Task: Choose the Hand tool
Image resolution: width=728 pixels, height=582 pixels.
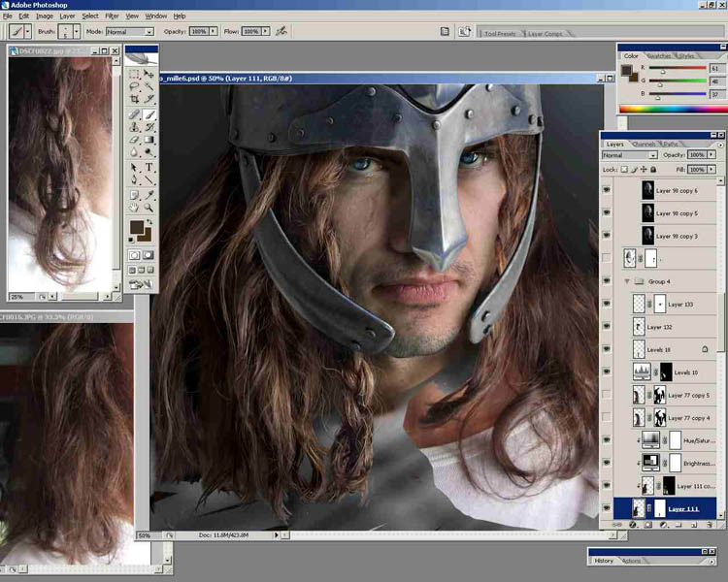Action: point(134,208)
